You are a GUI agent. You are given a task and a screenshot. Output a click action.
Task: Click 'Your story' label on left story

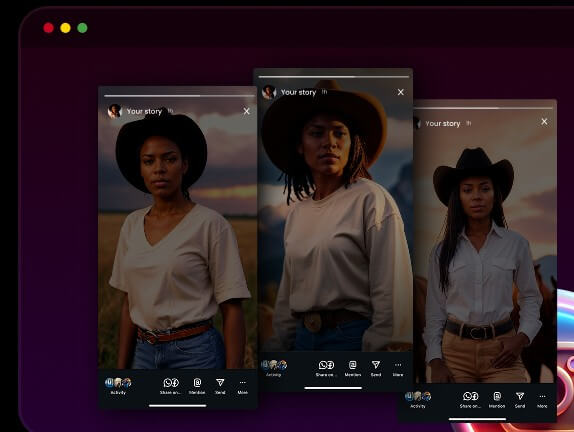tap(144, 111)
